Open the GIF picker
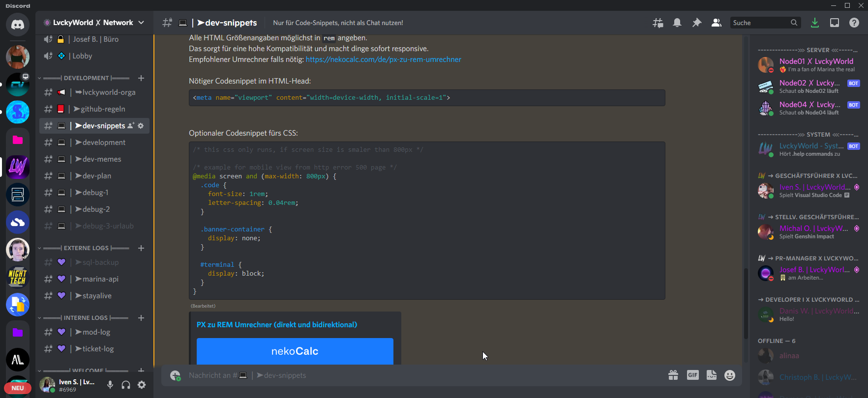 692,375
